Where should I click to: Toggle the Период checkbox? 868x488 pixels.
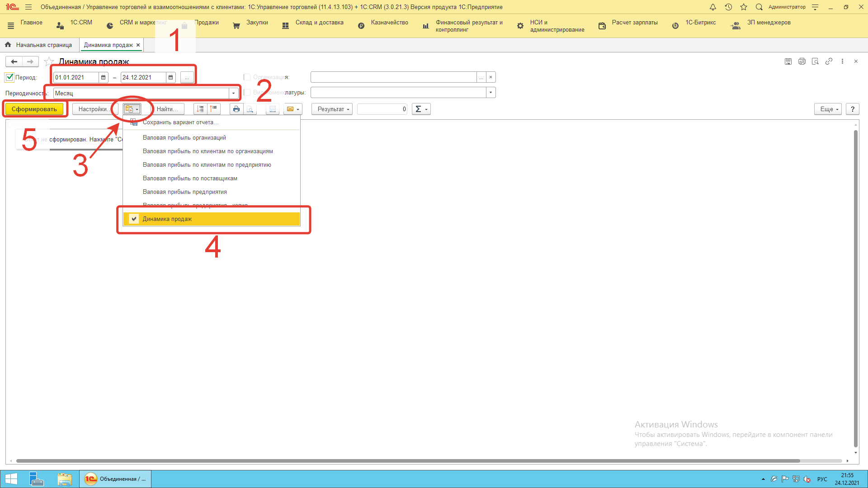[x=9, y=77]
